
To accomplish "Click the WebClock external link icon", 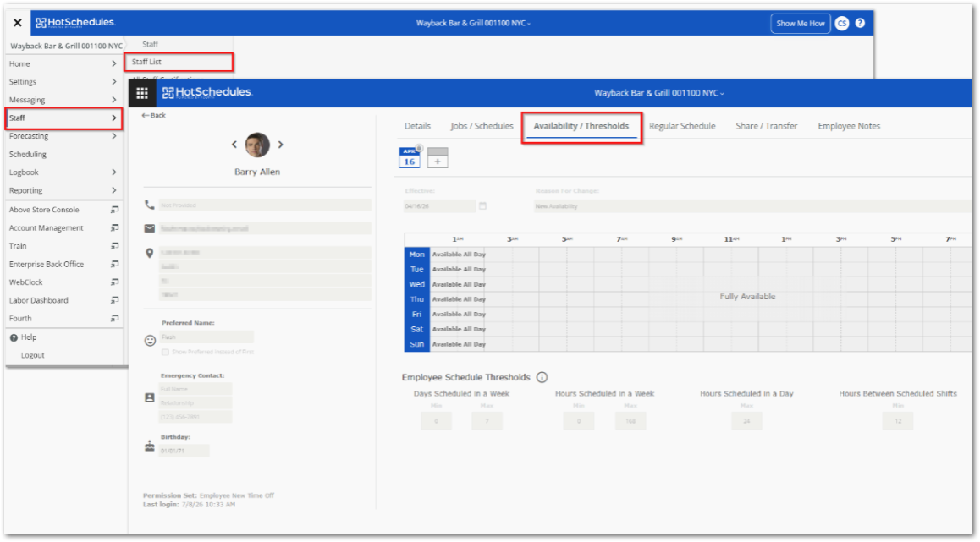I will 114,282.
